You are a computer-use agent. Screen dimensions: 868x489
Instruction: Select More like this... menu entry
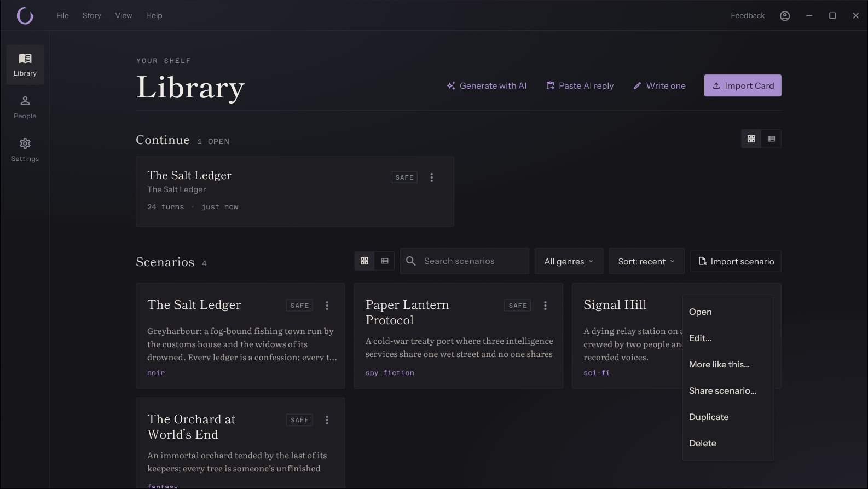pyautogui.click(x=728, y=365)
